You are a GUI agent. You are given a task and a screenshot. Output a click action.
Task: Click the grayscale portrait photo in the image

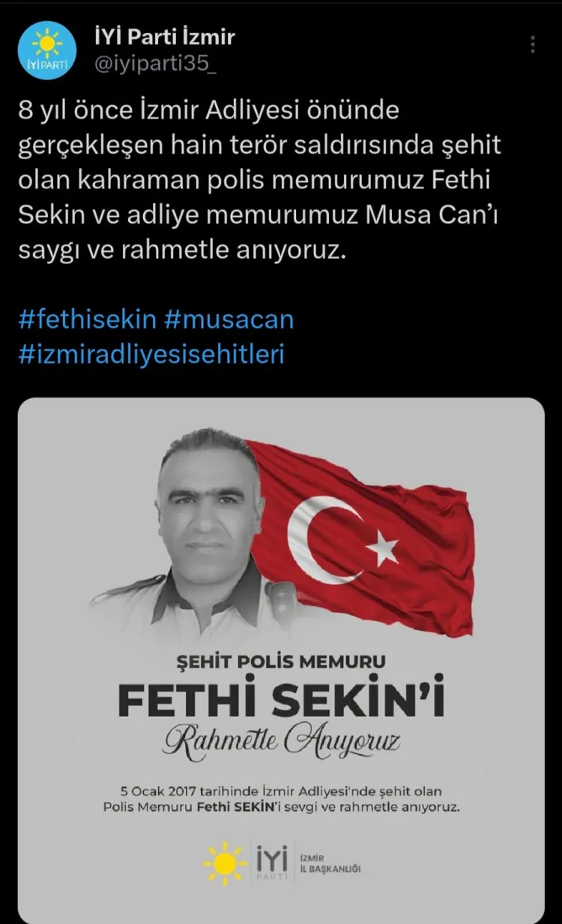click(199, 534)
